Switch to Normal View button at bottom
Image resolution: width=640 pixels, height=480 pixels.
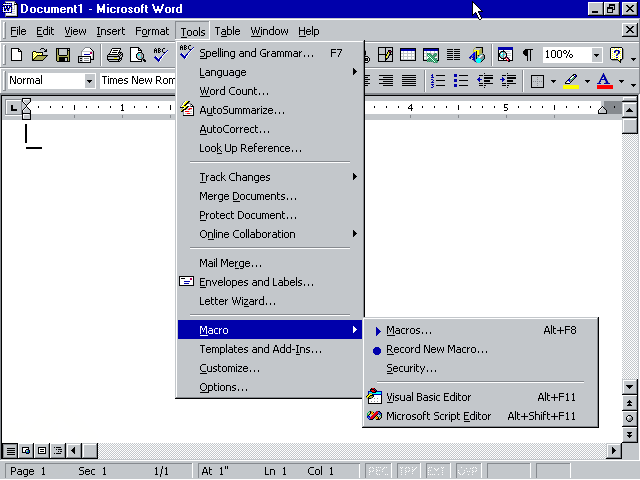[x=11, y=451]
